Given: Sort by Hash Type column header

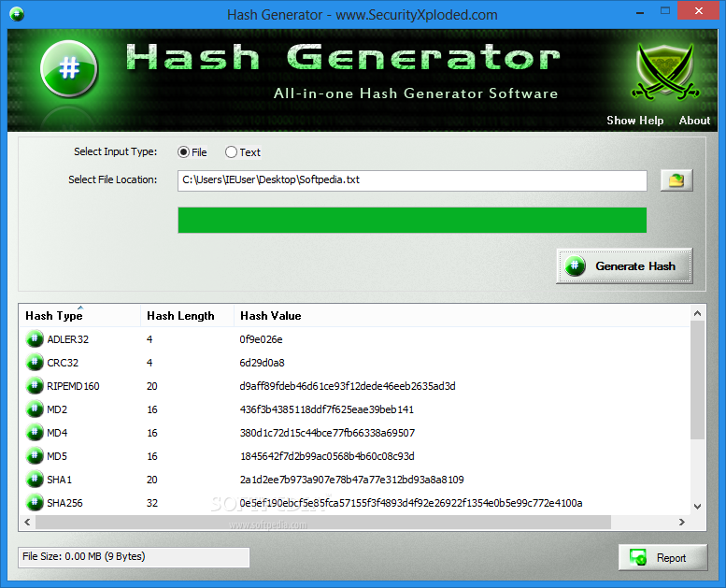Looking at the screenshot, I should point(79,316).
